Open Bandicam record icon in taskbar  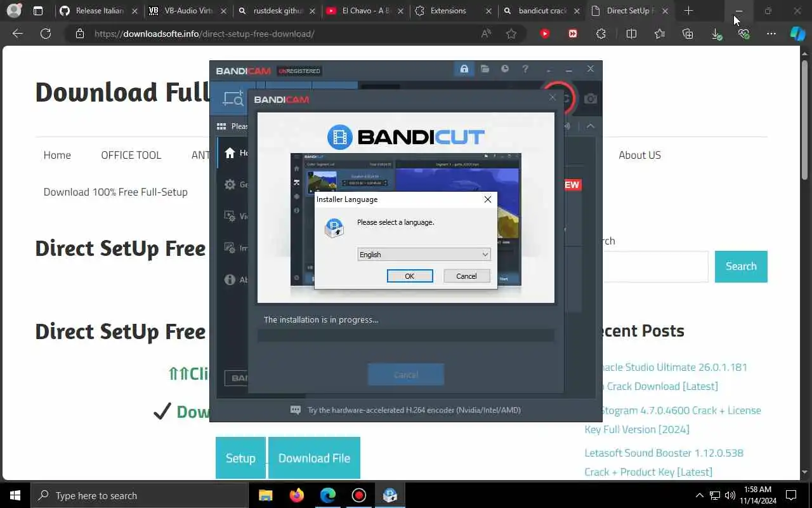click(x=359, y=495)
